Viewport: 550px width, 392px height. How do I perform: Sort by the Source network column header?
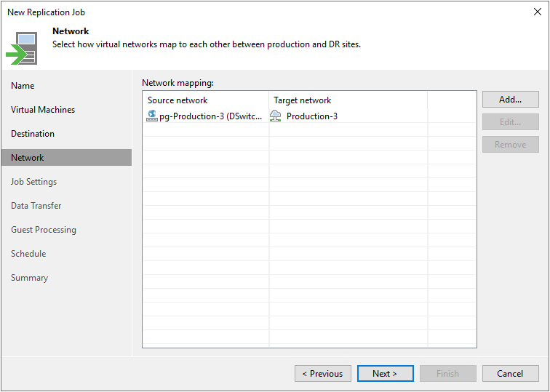coord(178,100)
